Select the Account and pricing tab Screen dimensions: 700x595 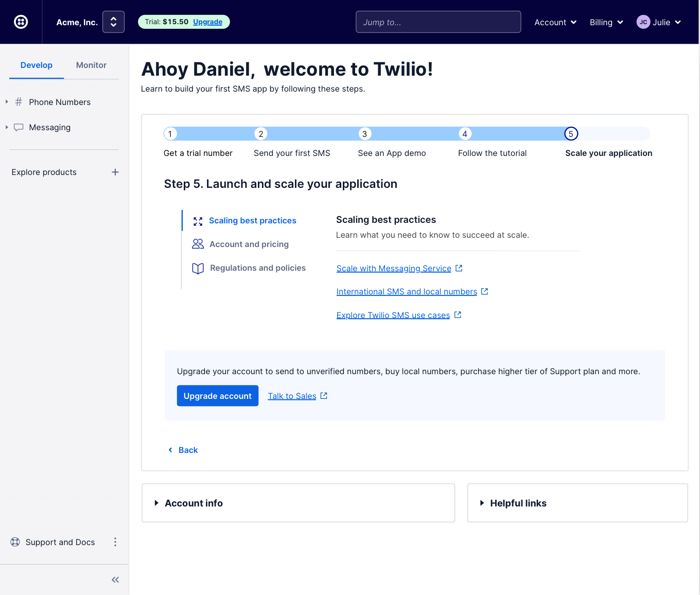click(x=249, y=244)
